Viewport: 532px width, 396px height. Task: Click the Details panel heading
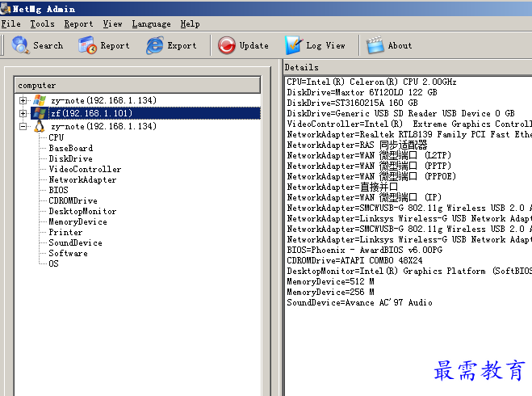click(x=302, y=67)
